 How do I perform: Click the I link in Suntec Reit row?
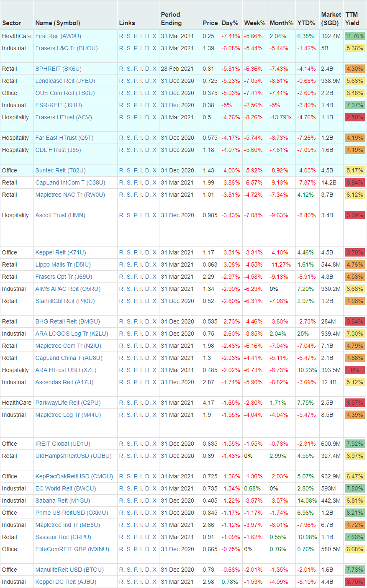click(141, 170)
